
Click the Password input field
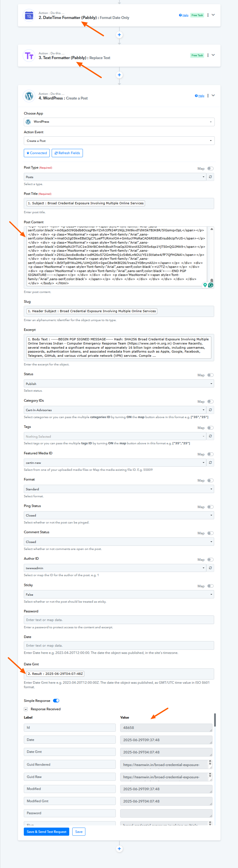click(x=119, y=620)
